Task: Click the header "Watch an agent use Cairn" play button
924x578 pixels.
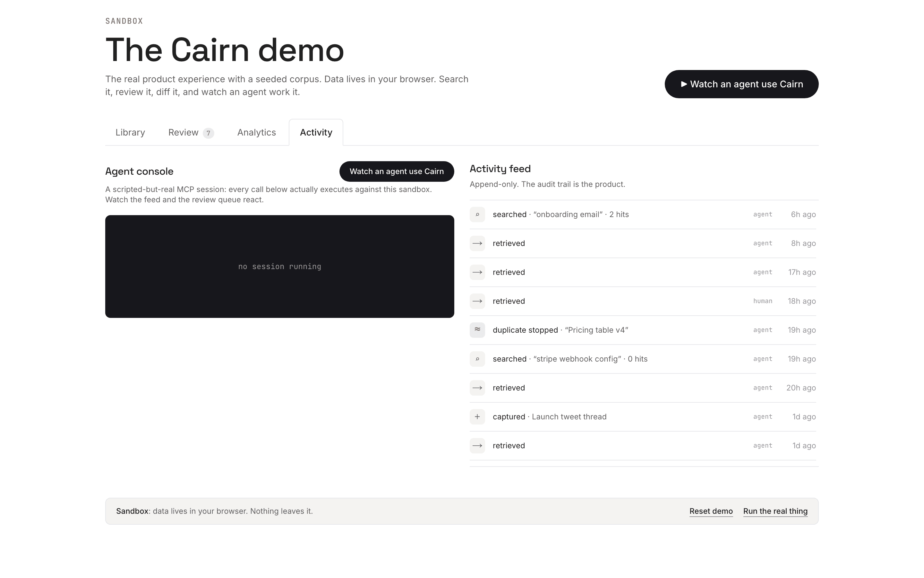Action: [x=741, y=84]
